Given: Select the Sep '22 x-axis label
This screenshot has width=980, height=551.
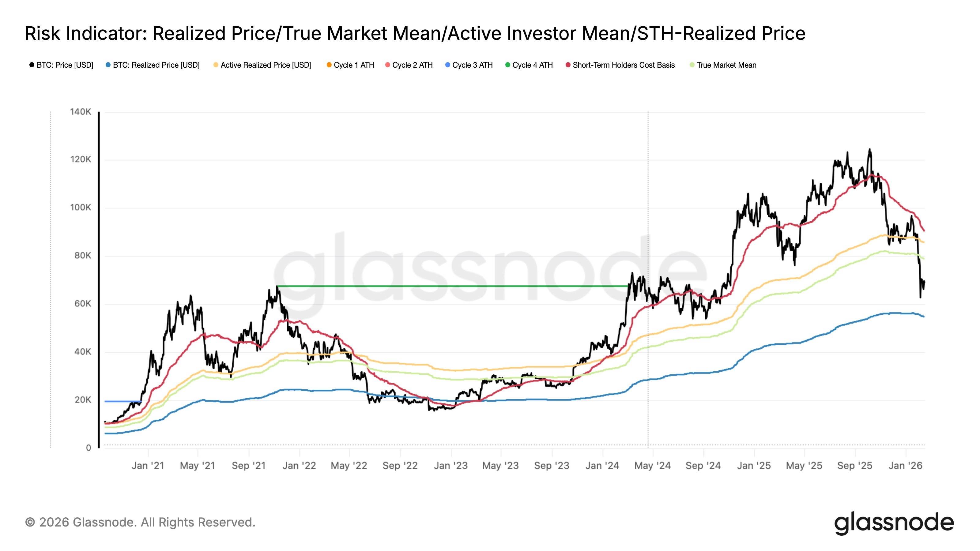Looking at the screenshot, I should pyautogui.click(x=400, y=466).
